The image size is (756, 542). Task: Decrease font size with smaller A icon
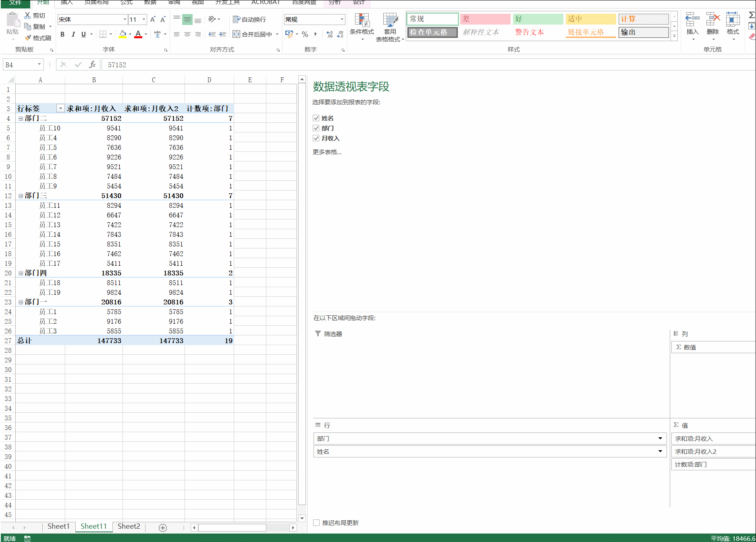[163, 19]
